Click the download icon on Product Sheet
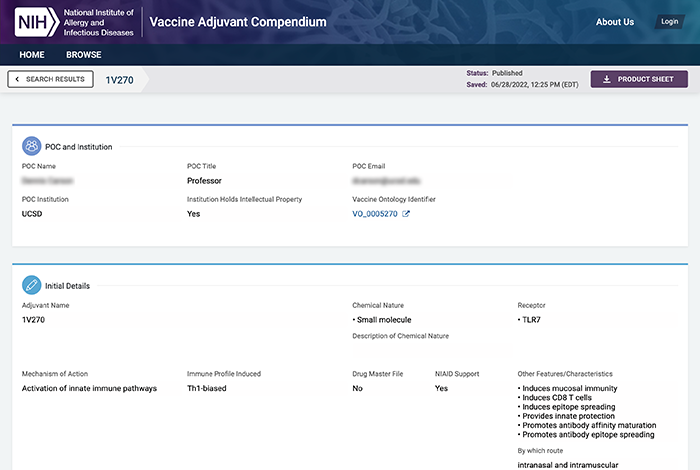This screenshot has height=470, width=700. (607, 79)
